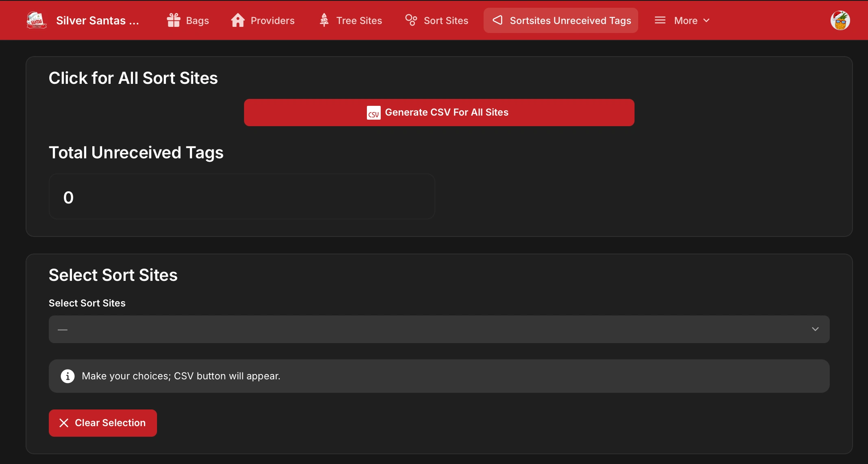Click the house icon beside Providers
This screenshot has width=868, height=464.
tap(238, 20)
